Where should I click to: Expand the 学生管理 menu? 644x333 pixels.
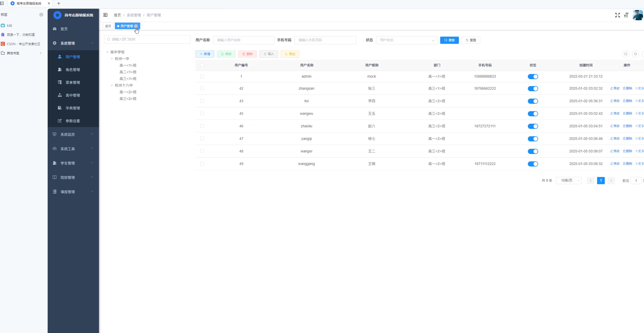pos(73,163)
